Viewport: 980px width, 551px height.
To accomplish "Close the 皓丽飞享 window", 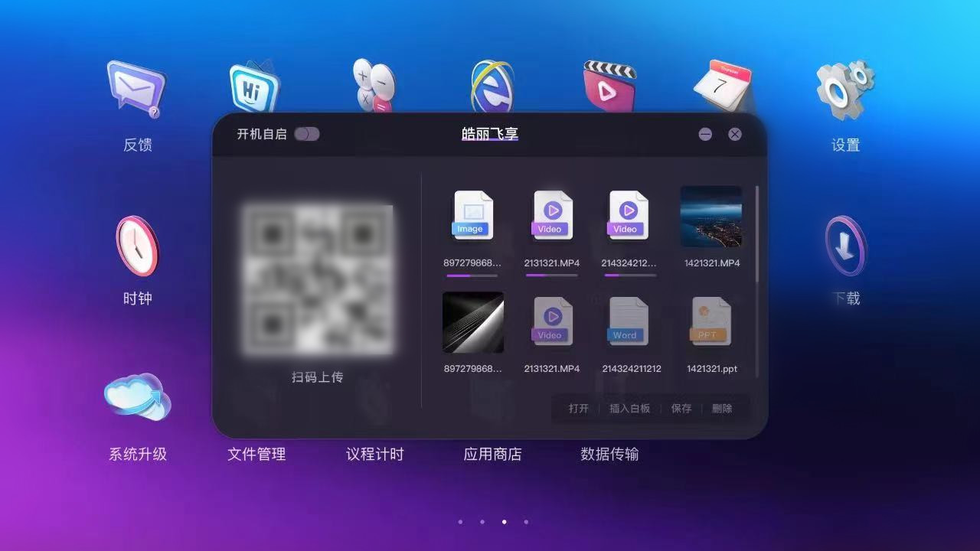I will [735, 134].
